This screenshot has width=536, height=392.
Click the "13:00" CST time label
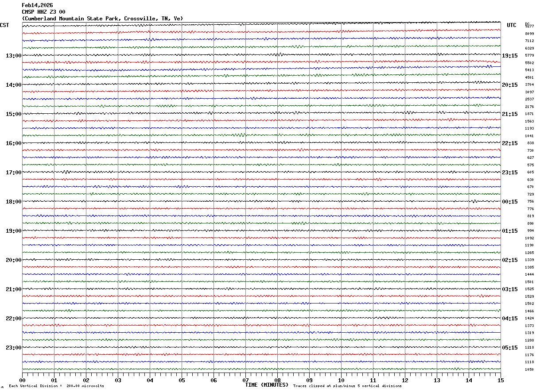click(x=13, y=56)
